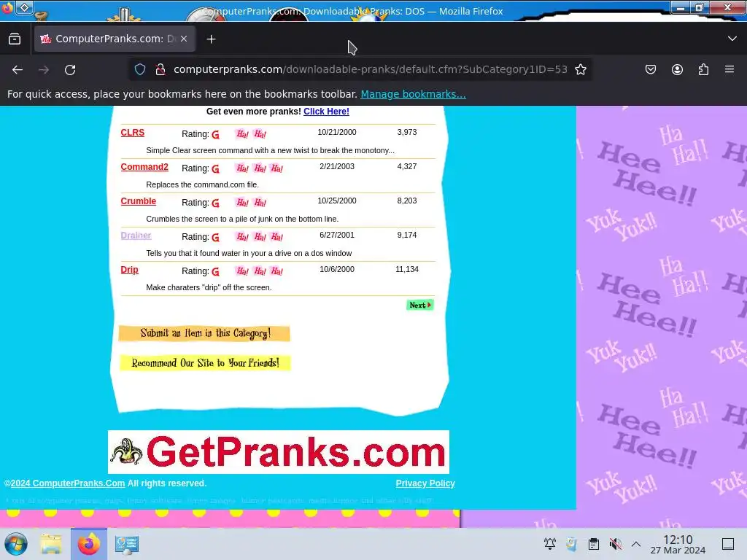Bookmark this page with the star
Viewport: 747px width, 560px height.
click(x=580, y=69)
